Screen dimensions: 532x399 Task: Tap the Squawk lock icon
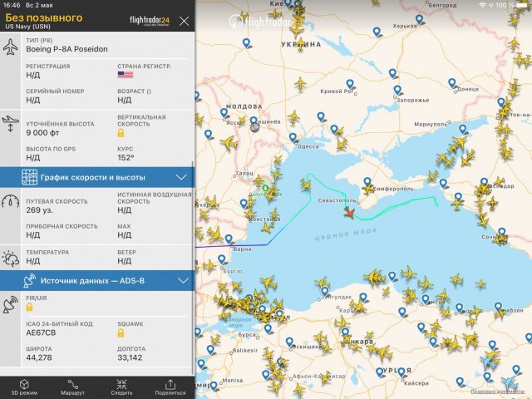click(121, 332)
